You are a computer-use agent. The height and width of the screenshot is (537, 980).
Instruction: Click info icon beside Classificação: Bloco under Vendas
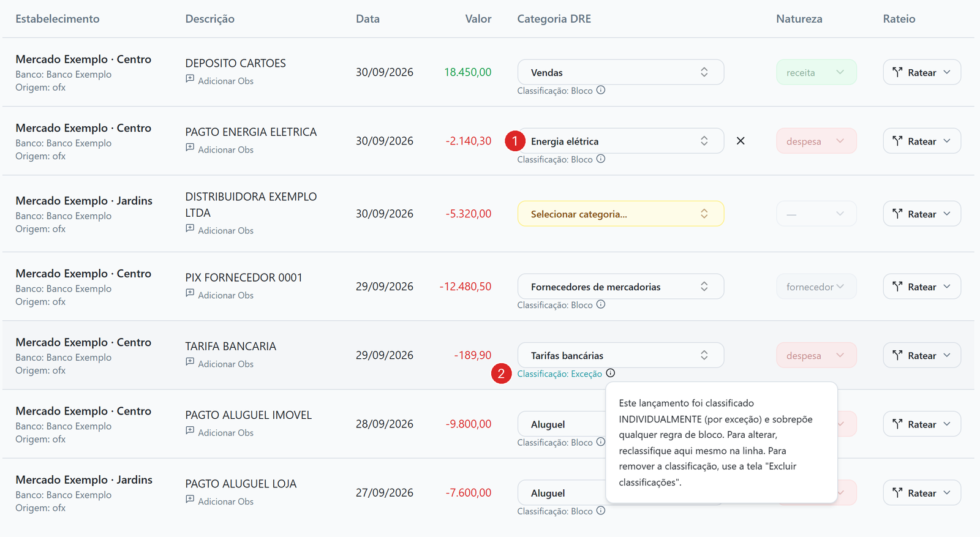click(601, 90)
